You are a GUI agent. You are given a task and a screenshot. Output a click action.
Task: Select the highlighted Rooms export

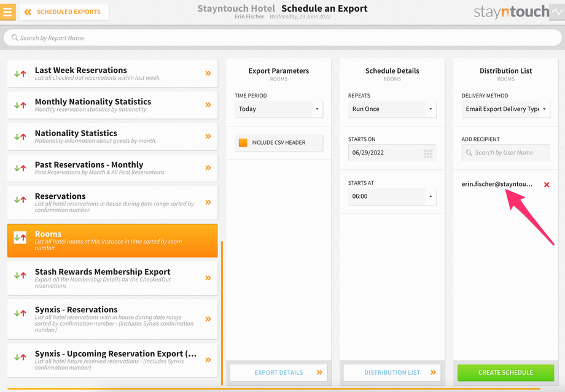(112, 240)
